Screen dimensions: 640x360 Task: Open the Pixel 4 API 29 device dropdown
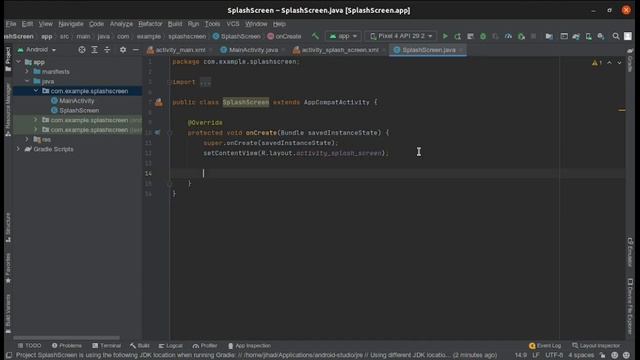point(401,36)
